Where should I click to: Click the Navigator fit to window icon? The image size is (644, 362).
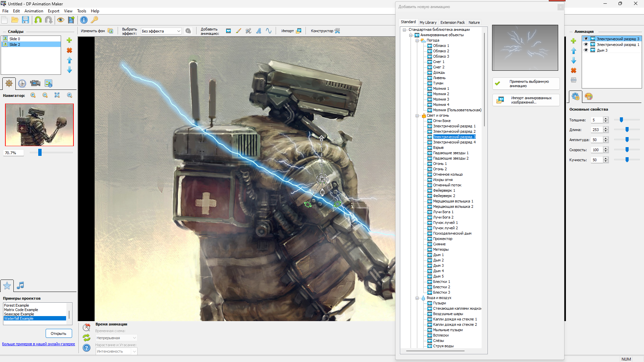(x=57, y=96)
